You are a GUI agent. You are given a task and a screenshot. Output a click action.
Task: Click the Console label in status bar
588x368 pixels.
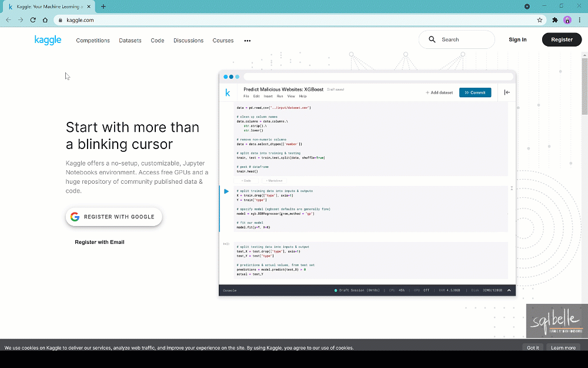click(229, 290)
